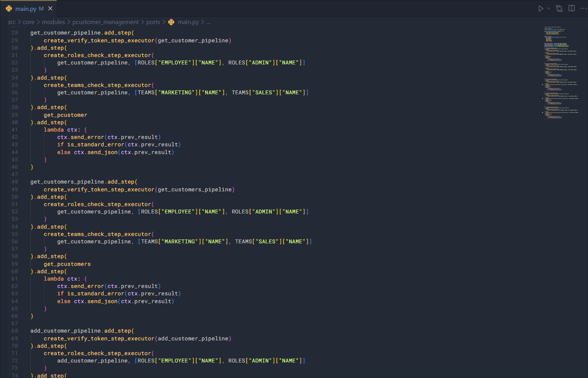Viewport: 588px width, 378px height.
Task: Split the editor to the right
Action: pos(572,9)
